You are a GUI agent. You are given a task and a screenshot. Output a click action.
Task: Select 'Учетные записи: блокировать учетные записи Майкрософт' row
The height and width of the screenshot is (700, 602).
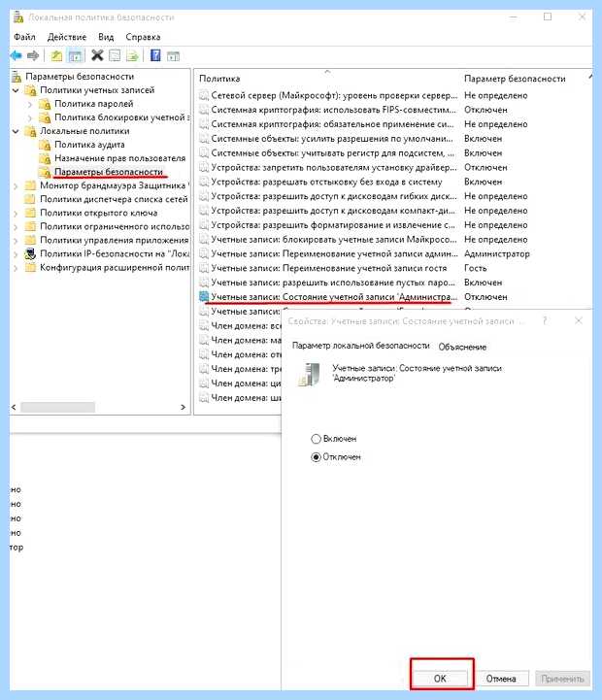326,240
